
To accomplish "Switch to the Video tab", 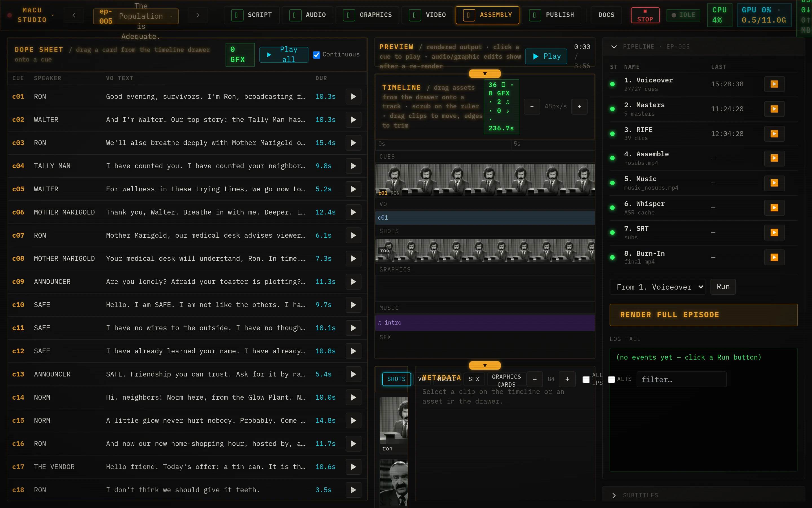I will pyautogui.click(x=427, y=15).
